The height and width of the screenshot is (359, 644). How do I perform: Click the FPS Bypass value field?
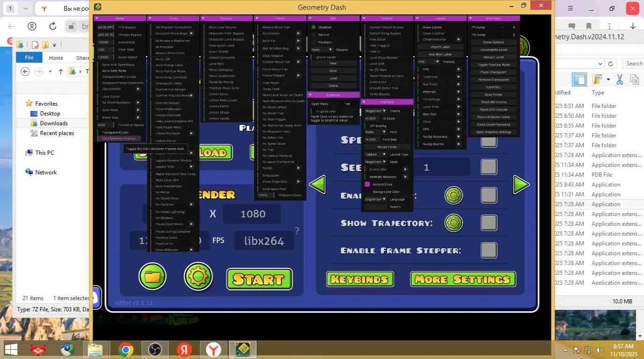click(x=106, y=27)
